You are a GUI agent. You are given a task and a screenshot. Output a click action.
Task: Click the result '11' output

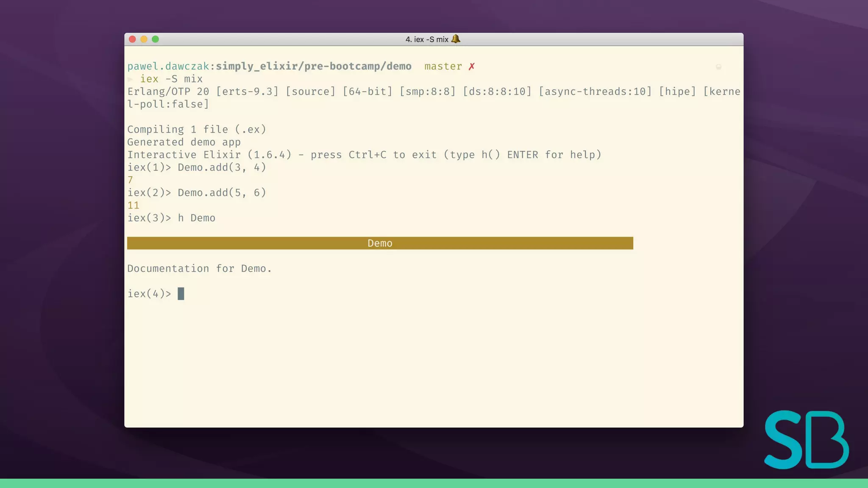pos(134,205)
